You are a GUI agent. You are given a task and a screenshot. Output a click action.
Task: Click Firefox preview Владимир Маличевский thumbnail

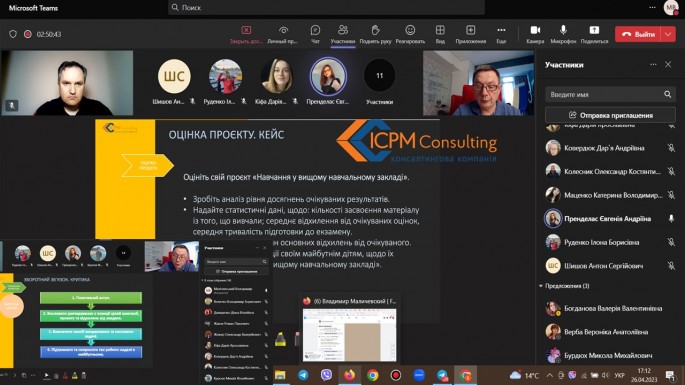pos(349,334)
